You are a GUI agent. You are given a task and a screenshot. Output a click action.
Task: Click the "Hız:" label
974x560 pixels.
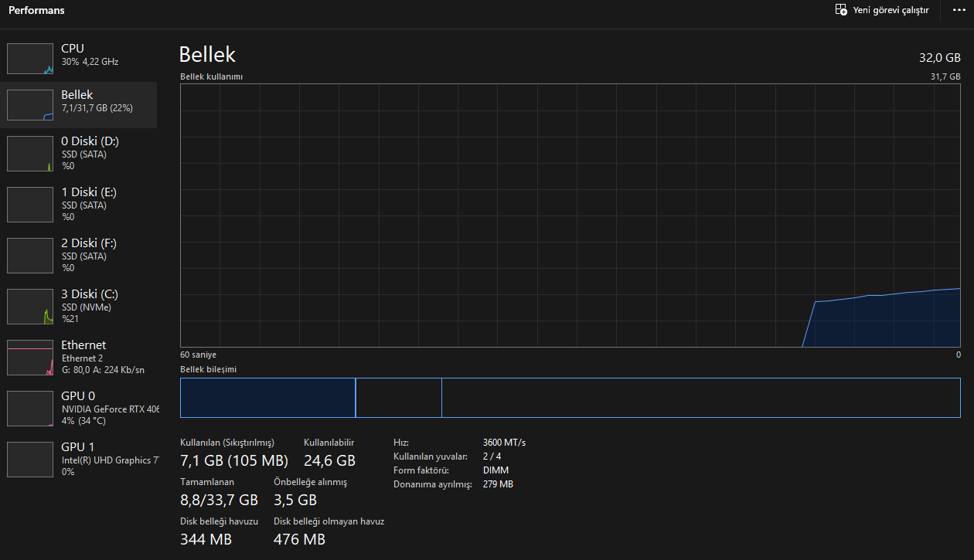point(400,443)
